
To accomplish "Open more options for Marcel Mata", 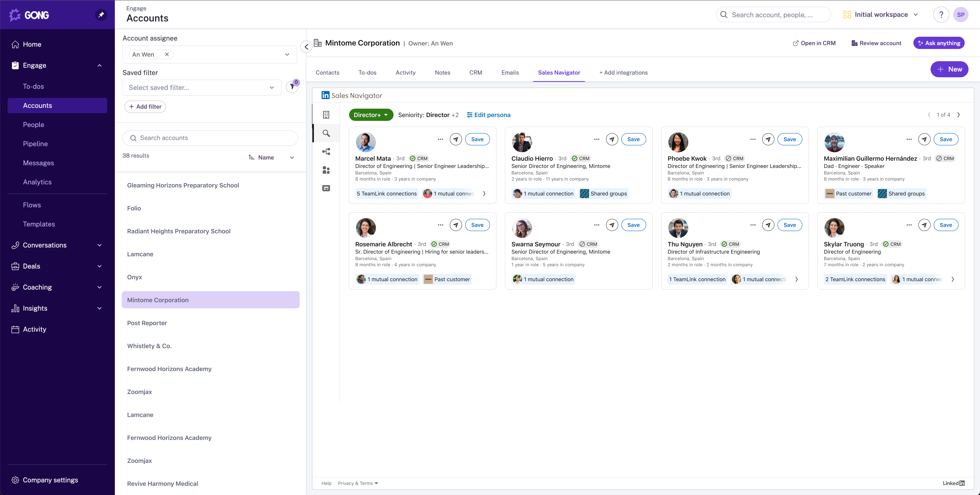I will click(x=440, y=139).
